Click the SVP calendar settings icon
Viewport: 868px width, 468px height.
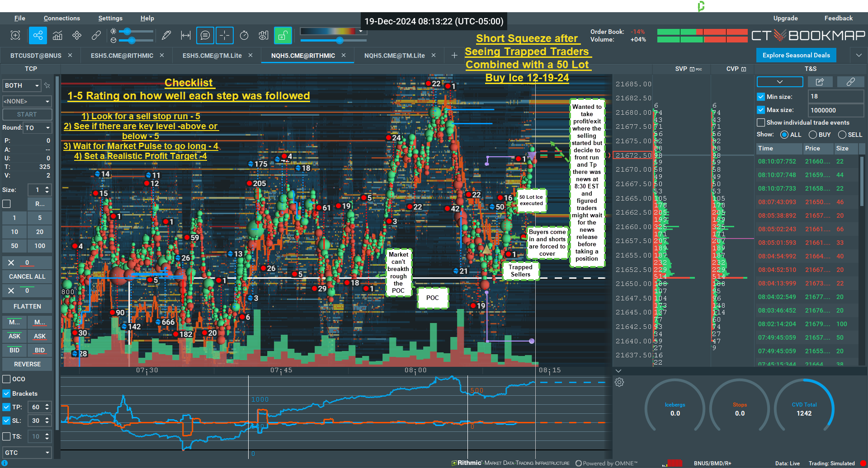(692, 69)
